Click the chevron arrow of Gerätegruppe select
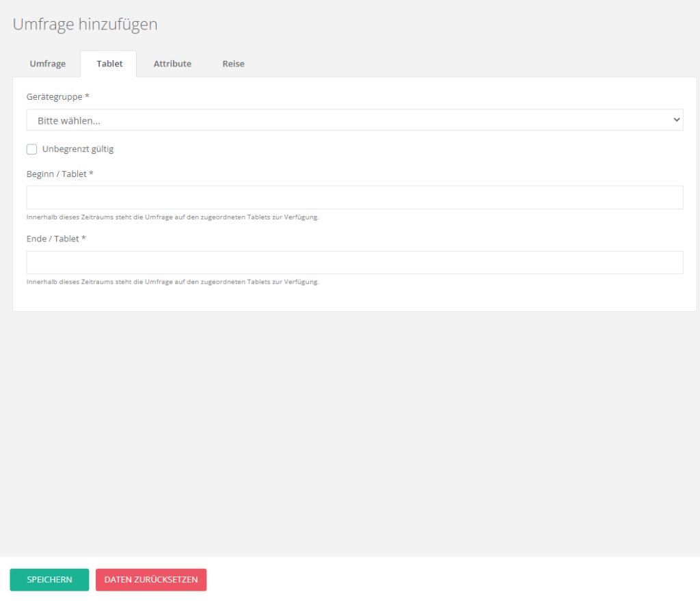 [x=676, y=120]
